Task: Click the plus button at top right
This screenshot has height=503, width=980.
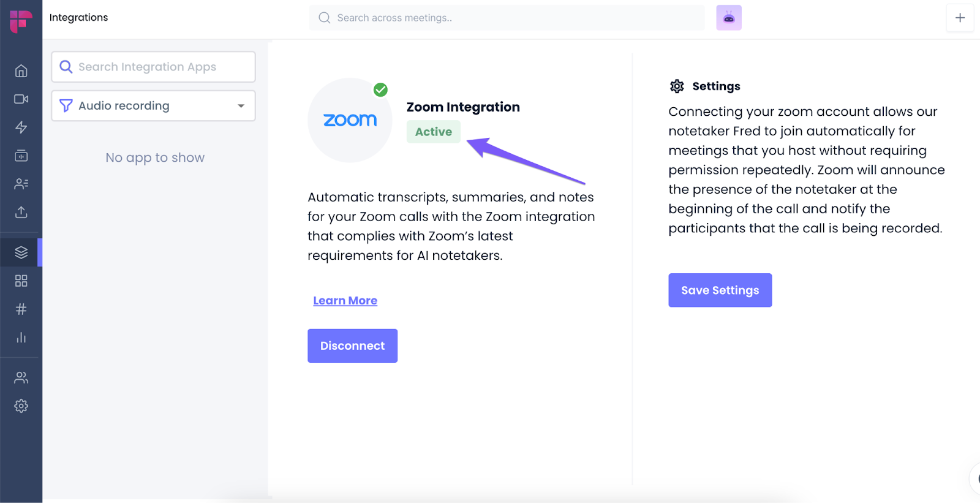Action: pyautogui.click(x=960, y=18)
